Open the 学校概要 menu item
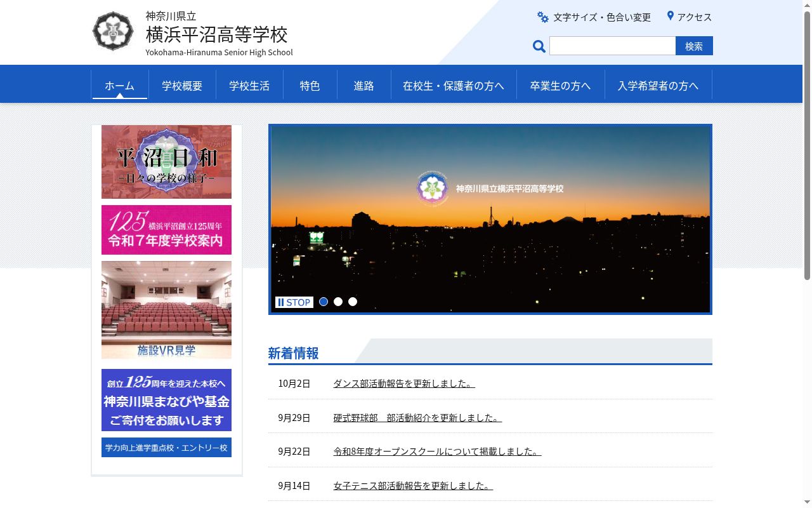This screenshot has width=812, height=508. [x=182, y=85]
